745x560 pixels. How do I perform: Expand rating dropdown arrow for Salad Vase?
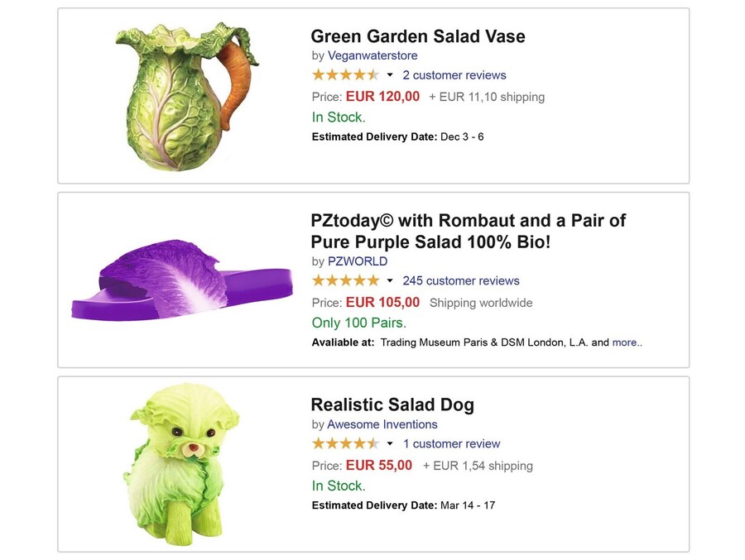(x=390, y=75)
